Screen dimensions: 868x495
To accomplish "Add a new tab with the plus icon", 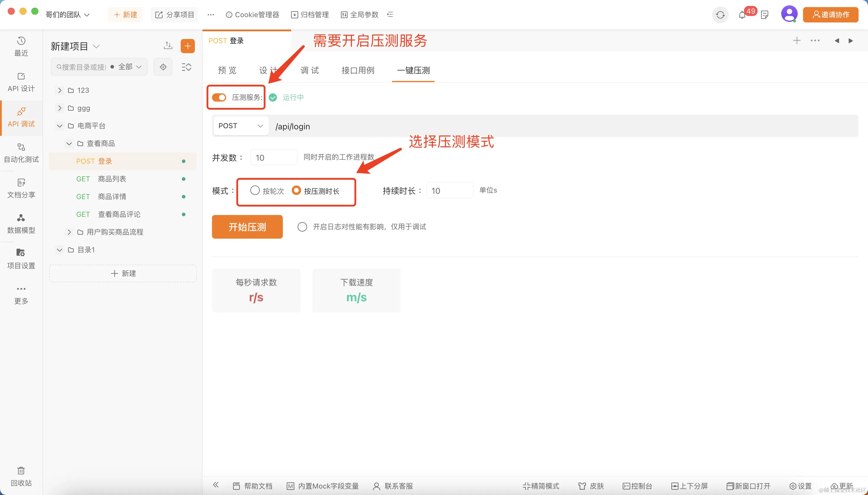I will click(x=797, y=41).
